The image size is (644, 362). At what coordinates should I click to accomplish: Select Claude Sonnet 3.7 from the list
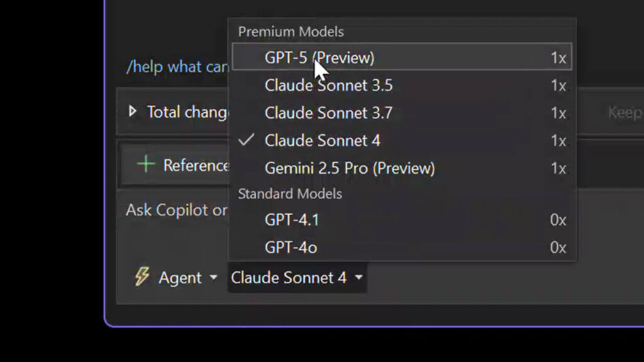pyautogui.click(x=329, y=113)
